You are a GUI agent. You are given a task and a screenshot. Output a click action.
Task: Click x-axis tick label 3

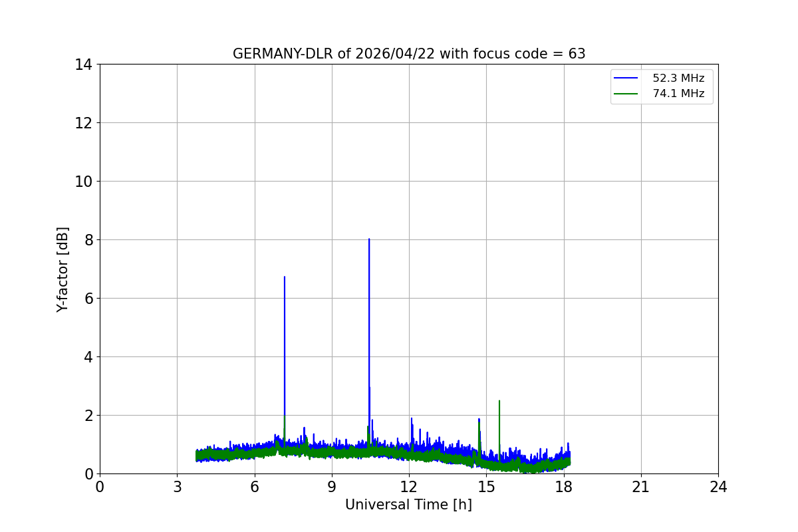[177, 487]
